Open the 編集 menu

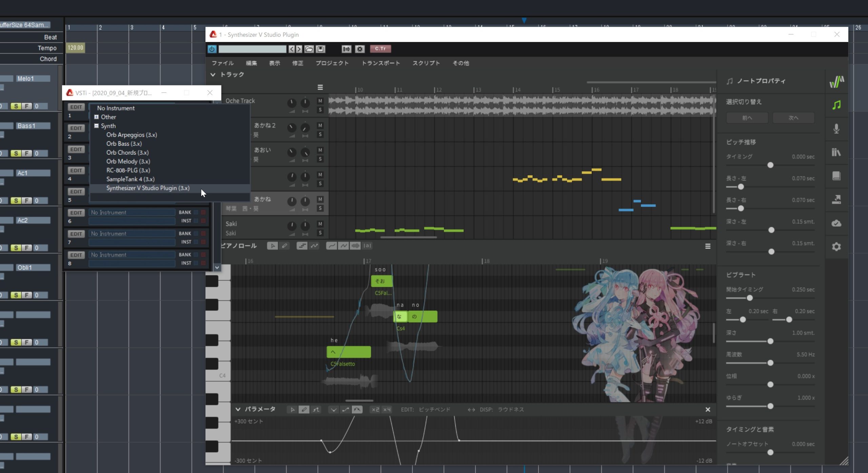tap(251, 63)
